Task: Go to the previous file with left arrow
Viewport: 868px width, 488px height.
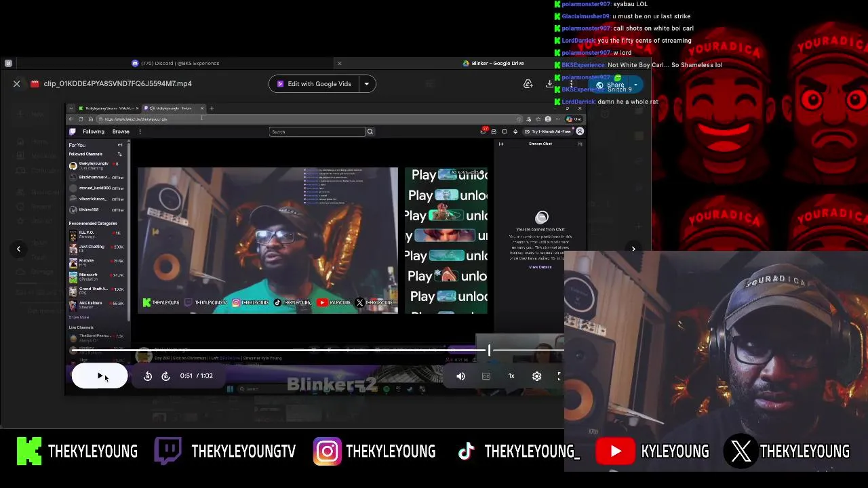Action: (18, 249)
